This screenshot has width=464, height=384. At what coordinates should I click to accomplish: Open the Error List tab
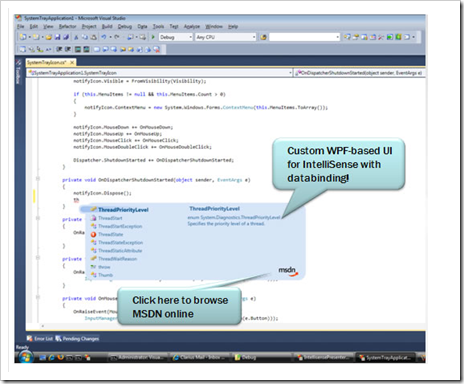coord(40,338)
